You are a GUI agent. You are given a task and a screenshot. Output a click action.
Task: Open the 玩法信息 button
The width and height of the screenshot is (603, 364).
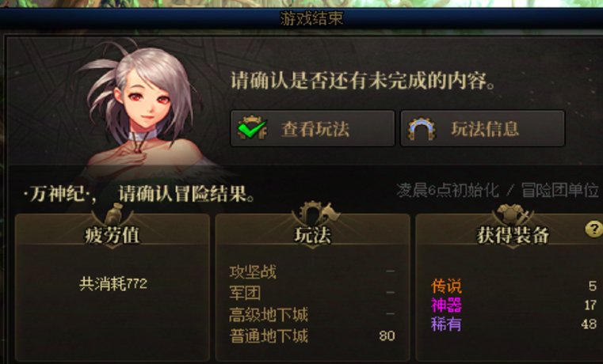pyautogui.click(x=483, y=129)
